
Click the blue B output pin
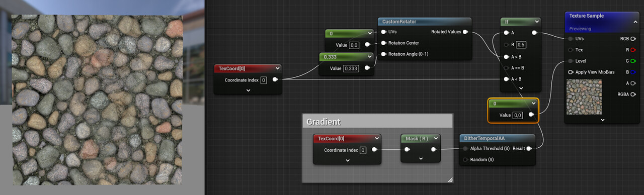pyautogui.click(x=634, y=72)
